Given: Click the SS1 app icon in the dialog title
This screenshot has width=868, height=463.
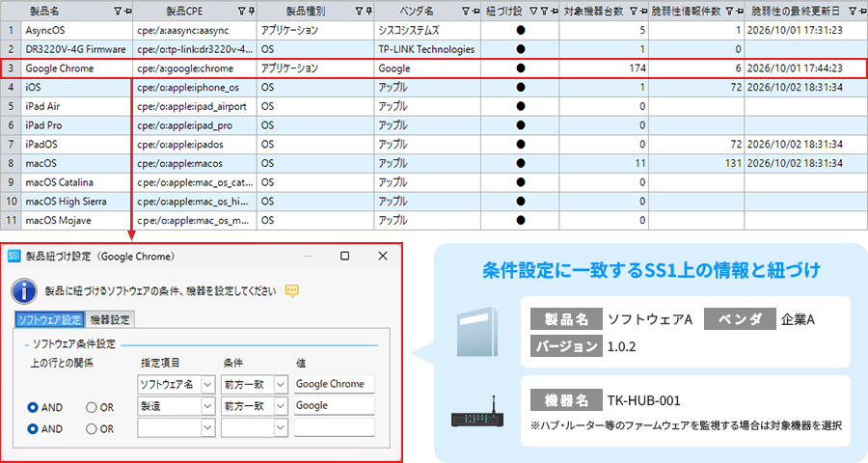Looking at the screenshot, I should (14, 256).
